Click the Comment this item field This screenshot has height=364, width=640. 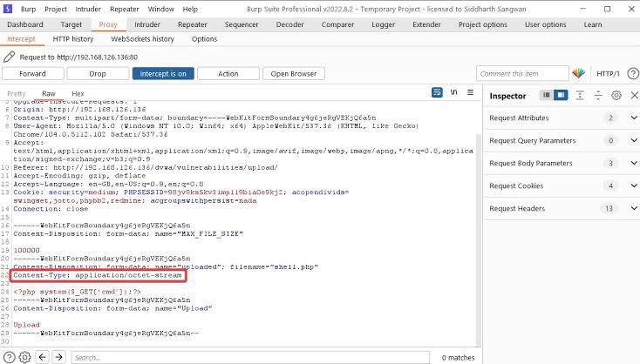click(x=522, y=74)
